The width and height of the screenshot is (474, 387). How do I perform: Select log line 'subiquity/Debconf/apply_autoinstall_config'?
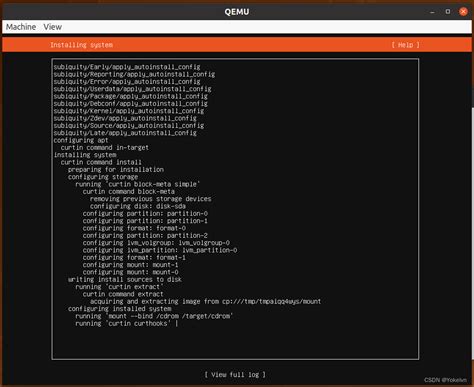[x=131, y=104]
